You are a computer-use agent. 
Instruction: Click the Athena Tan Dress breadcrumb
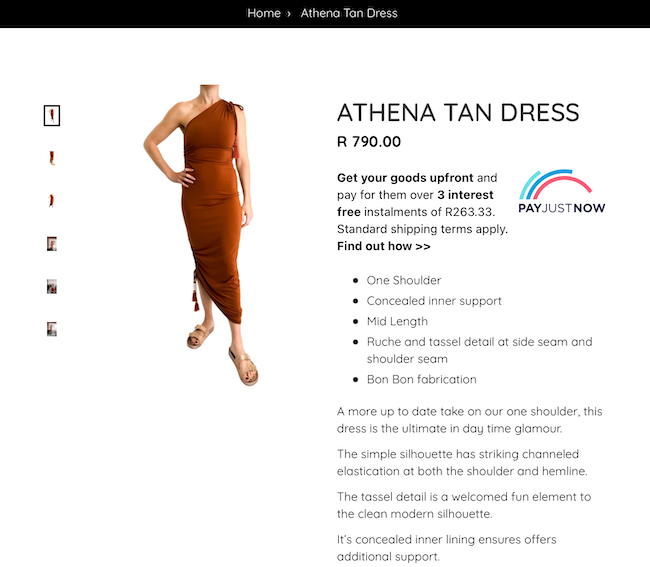[349, 13]
